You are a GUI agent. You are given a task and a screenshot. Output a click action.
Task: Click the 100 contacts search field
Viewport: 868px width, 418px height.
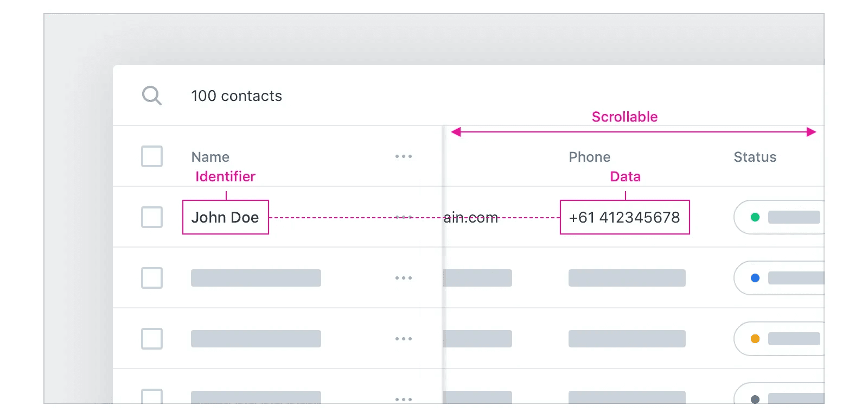(237, 96)
